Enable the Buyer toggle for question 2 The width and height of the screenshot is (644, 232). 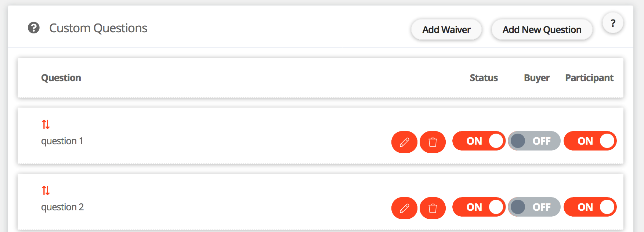click(534, 207)
